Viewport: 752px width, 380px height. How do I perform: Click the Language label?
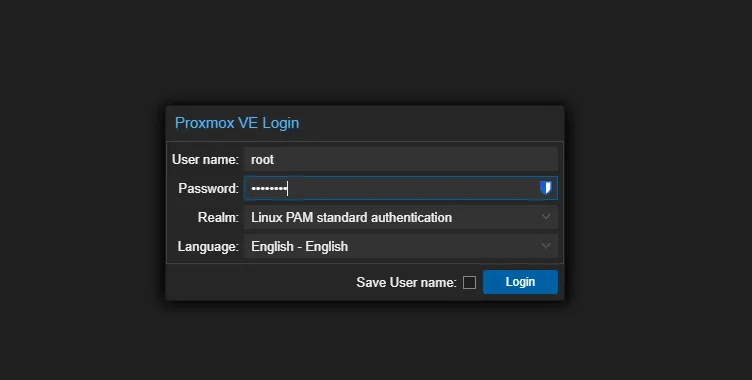208,247
